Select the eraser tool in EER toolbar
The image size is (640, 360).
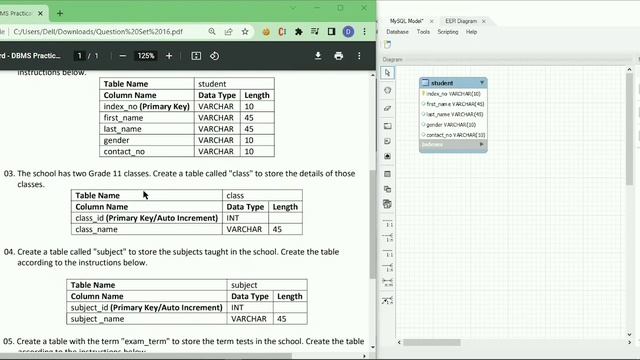[387, 108]
